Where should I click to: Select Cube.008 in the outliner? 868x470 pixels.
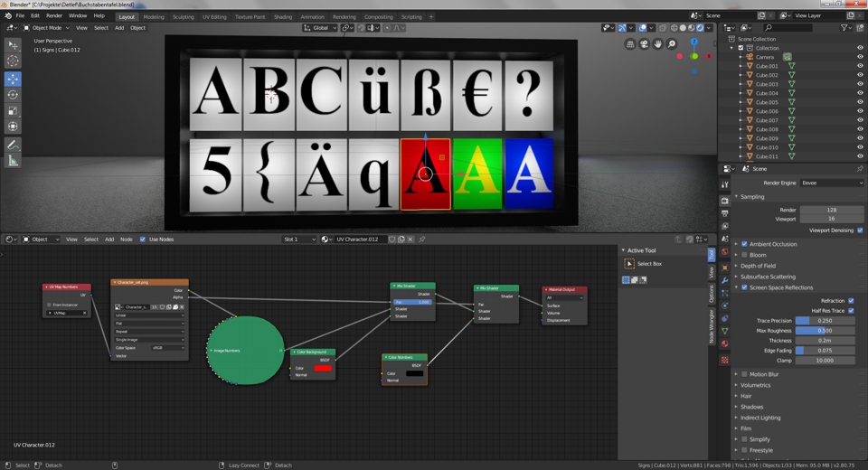tap(767, 129)
